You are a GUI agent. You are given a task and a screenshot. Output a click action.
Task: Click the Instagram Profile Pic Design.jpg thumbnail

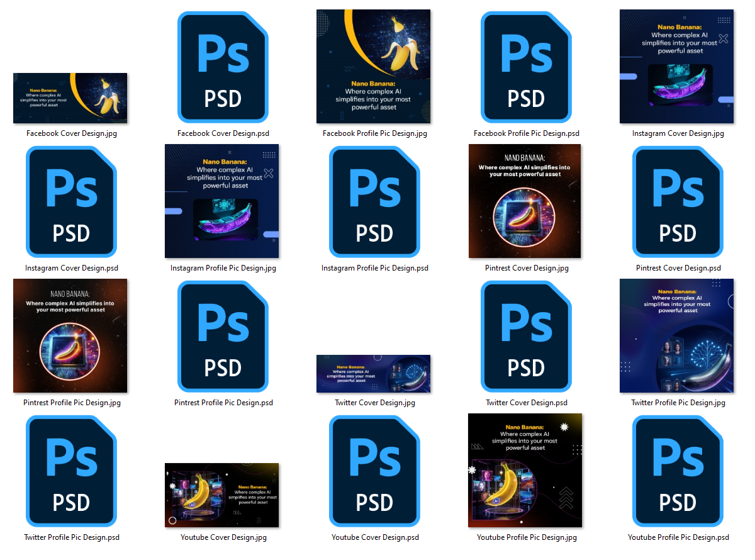[x=222, y=201]
